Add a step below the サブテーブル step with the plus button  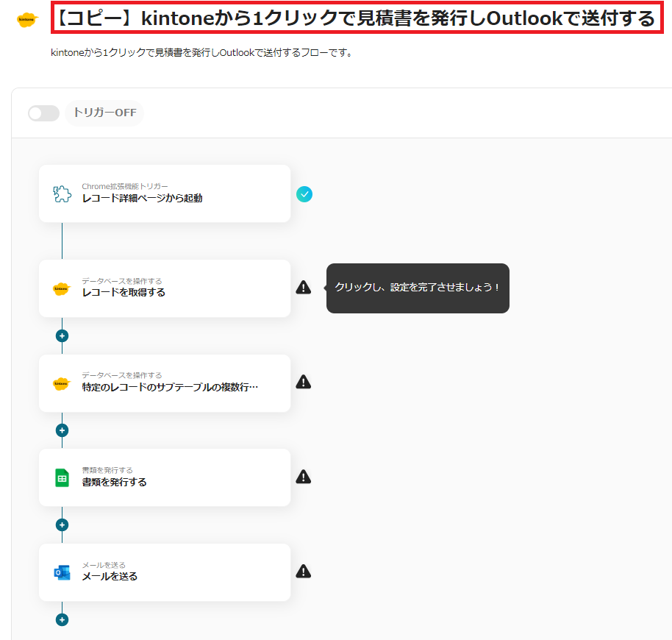[62, 430]
